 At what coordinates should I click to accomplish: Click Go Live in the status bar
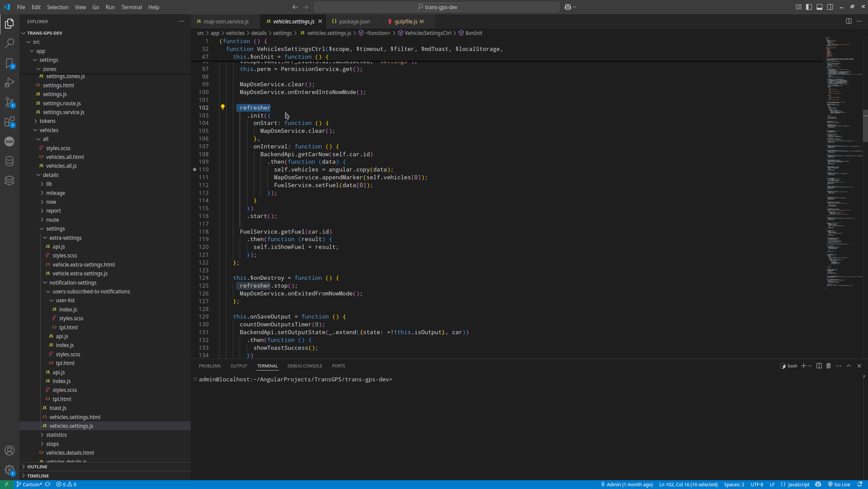click(x=839, y=484)
